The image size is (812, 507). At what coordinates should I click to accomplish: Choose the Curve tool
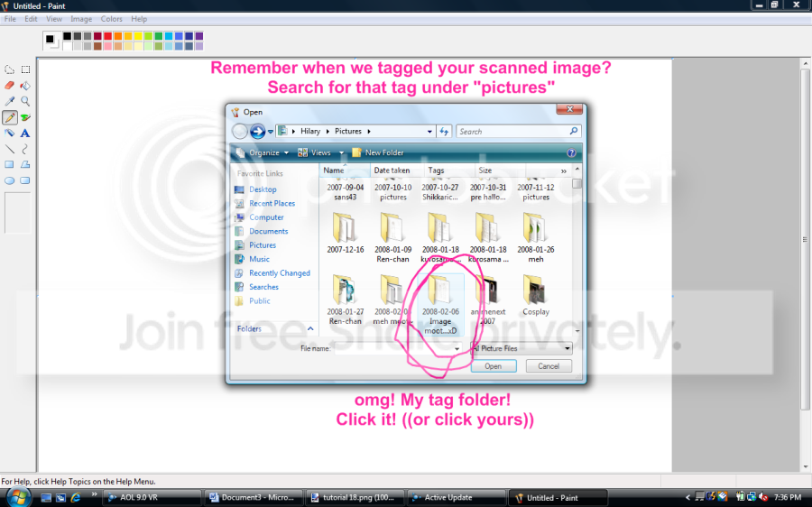(x=25, y=149)
